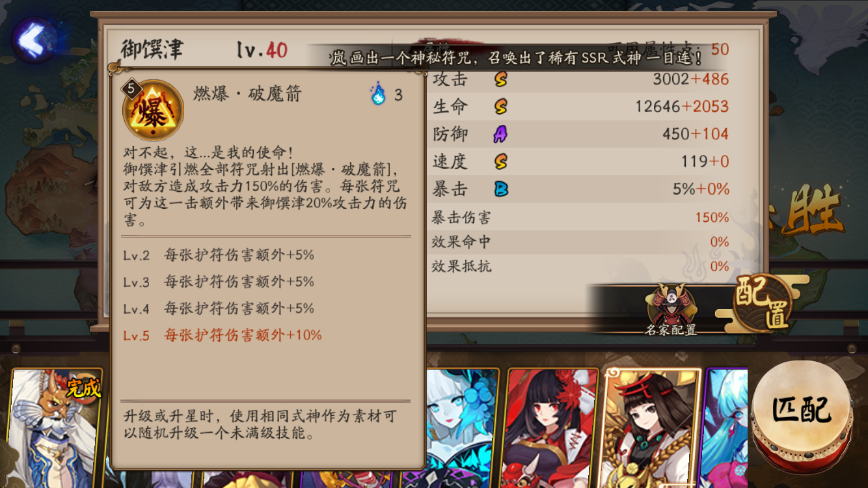Click the S grade badge beside 生命
The height and width of the screenshot is (488, 868).
[500, 107]
